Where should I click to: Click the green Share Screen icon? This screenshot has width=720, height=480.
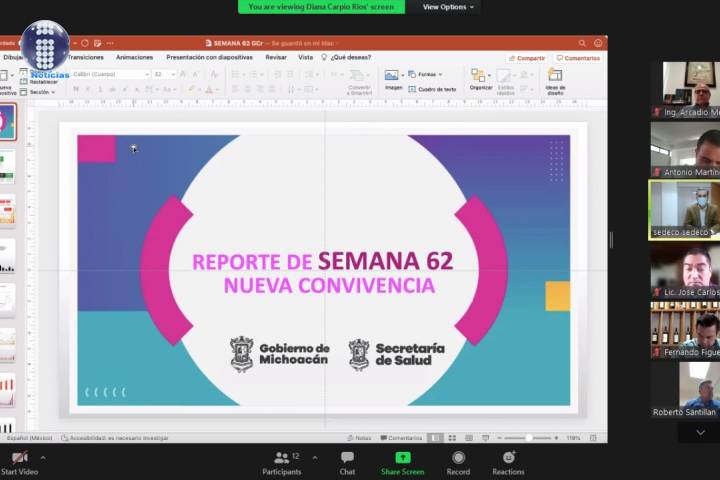[x=402, y=458]
